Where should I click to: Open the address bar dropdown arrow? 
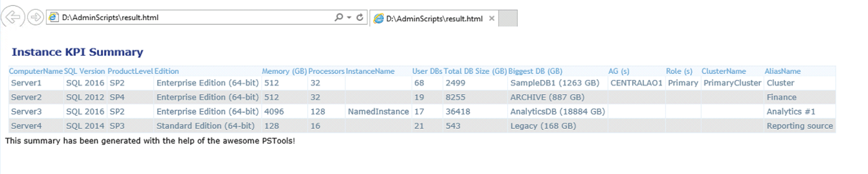(349, 18)
